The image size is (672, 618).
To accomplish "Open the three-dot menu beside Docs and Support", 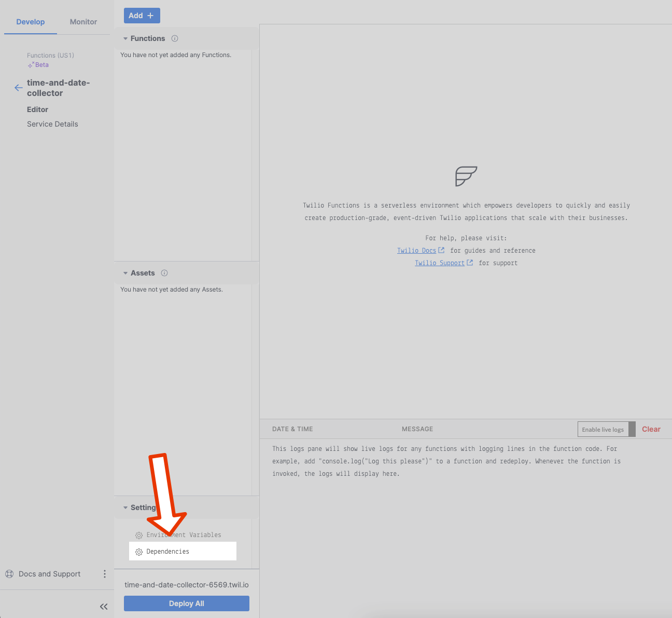I will tap(105, 574).
